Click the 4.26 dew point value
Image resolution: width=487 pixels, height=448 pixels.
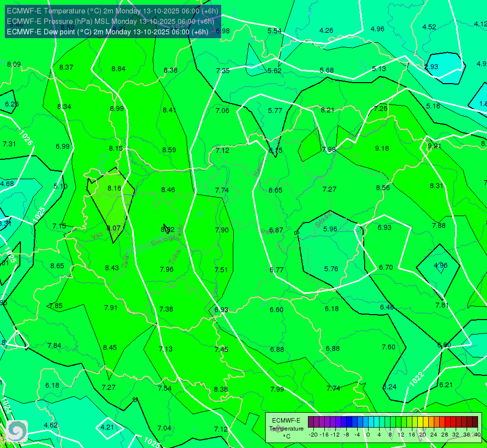[x=326, y=30]
